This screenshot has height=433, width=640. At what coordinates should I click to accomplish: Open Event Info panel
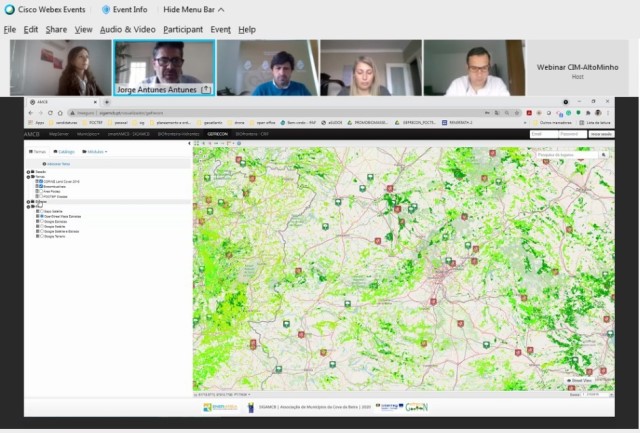(124, 9)
